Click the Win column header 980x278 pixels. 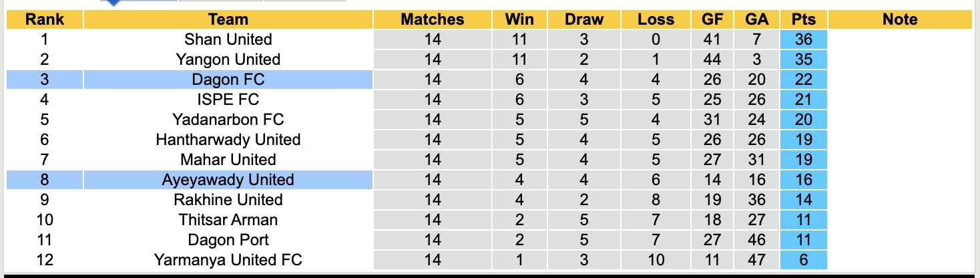click(x=519, y=19)
